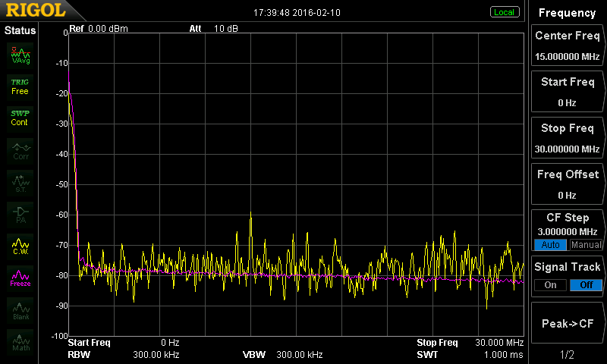The width and height of the screenshot is (607, 364).
Task: Select the TRIG Free trigger icon
Action: (x=20, y=86)
